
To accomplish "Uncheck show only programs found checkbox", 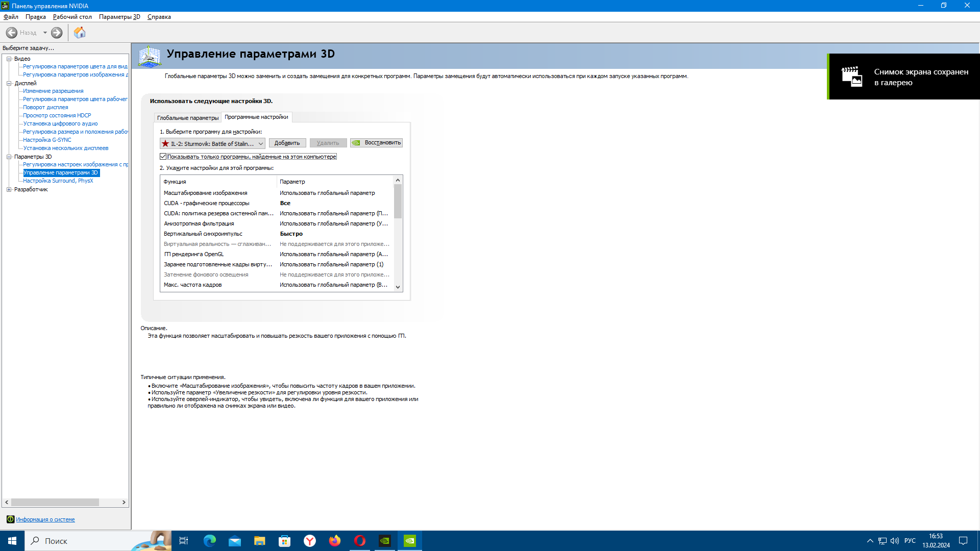I will (163, 157).
